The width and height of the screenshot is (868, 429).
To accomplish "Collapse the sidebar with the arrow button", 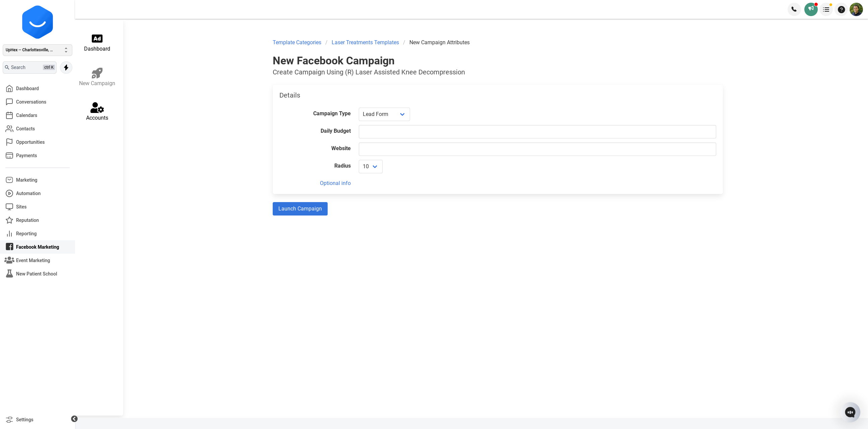I will coord(74,419).
